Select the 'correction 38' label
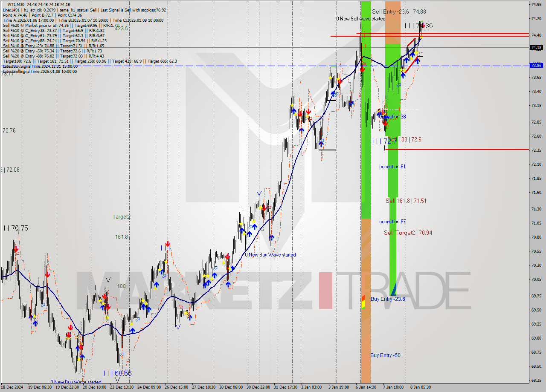This screenshot has width=546, height=392. click(x=393, y=117)
